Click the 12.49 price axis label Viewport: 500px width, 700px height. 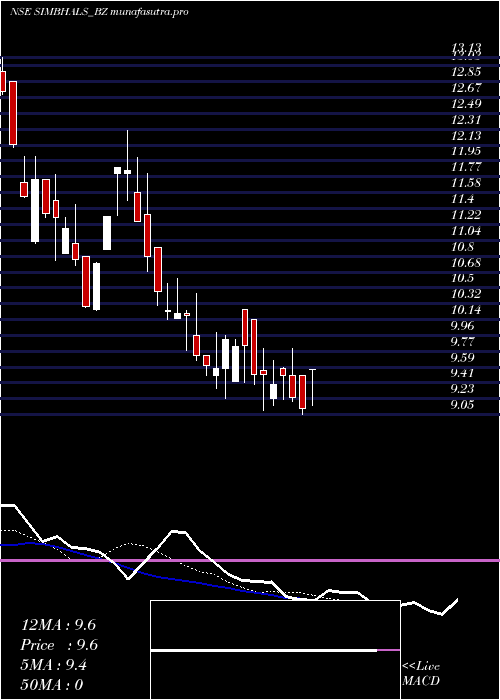[466, 104]
